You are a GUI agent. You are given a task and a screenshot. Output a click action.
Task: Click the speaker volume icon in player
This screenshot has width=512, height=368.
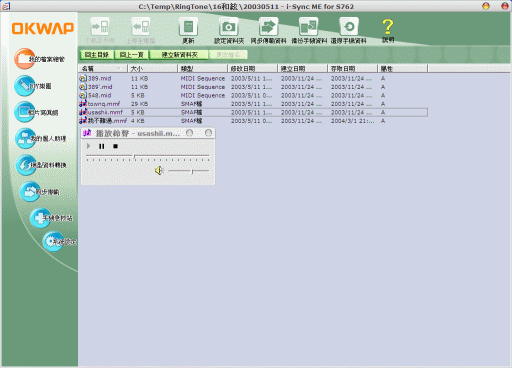tap(159, 171)
